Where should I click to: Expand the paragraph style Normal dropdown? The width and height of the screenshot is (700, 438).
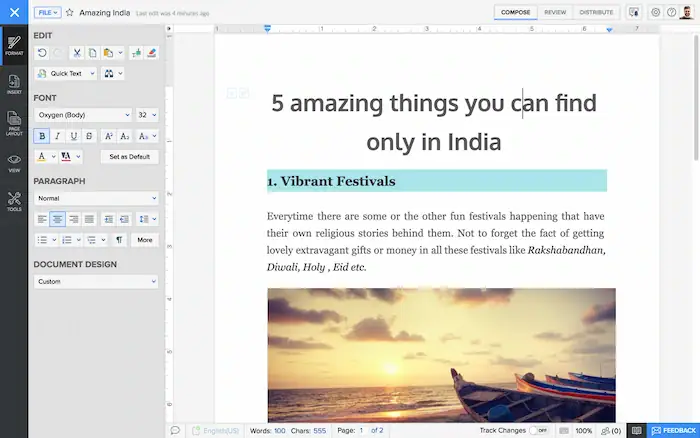tap(96, 198)
